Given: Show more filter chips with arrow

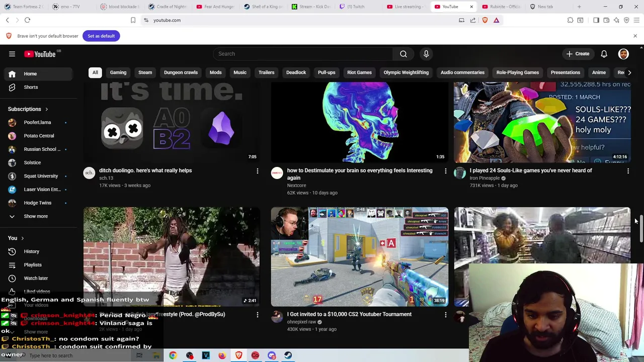Looking at the screenshot, I should coord(629,72).
